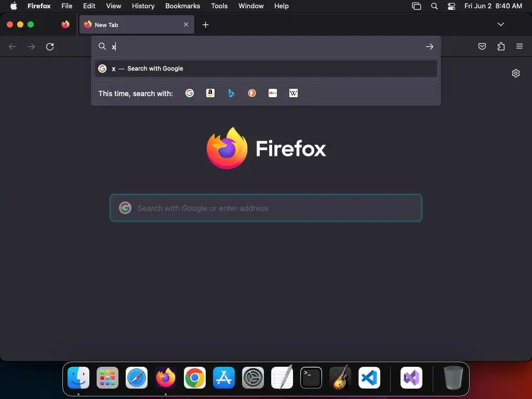The width and height of the screenshot is (532, 399).
Task: Open the Firefox View pinned icon
Action: click(x=65, y=24)
